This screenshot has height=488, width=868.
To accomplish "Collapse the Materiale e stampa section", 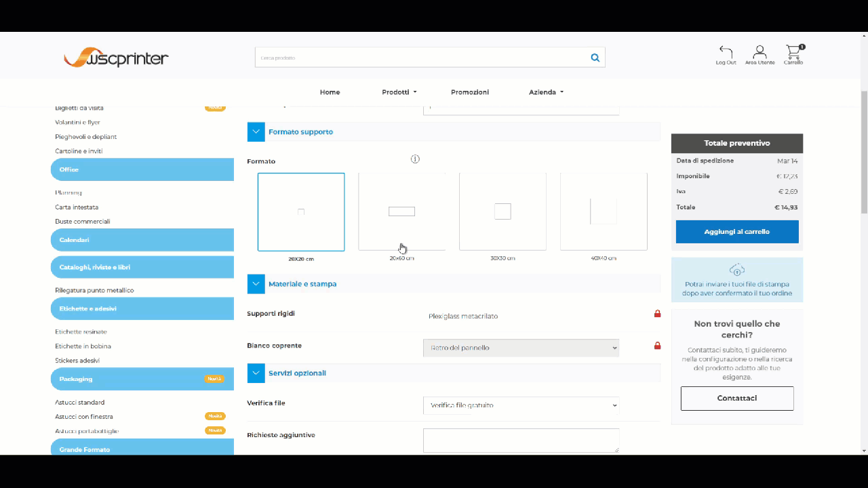I will [x=256, y=284].
